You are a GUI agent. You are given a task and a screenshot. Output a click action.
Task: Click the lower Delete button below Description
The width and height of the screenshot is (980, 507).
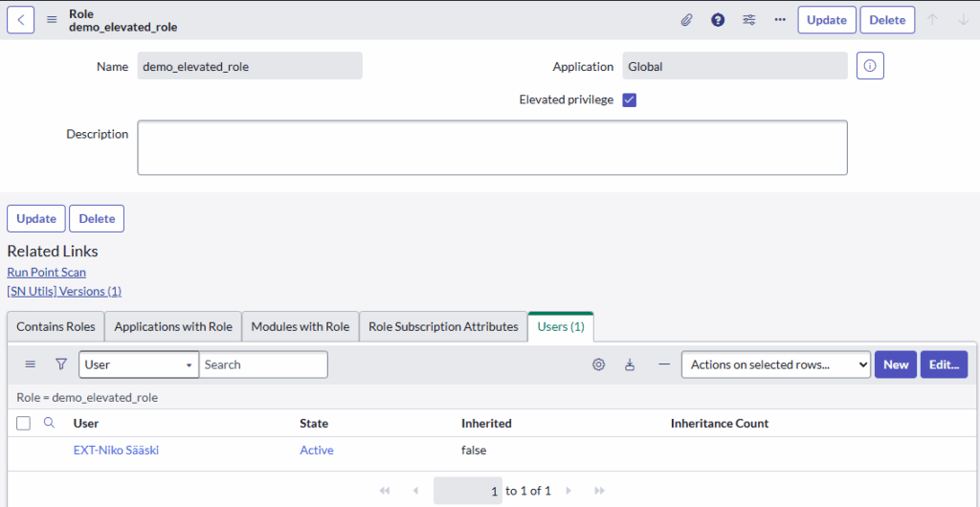[97, 218]
